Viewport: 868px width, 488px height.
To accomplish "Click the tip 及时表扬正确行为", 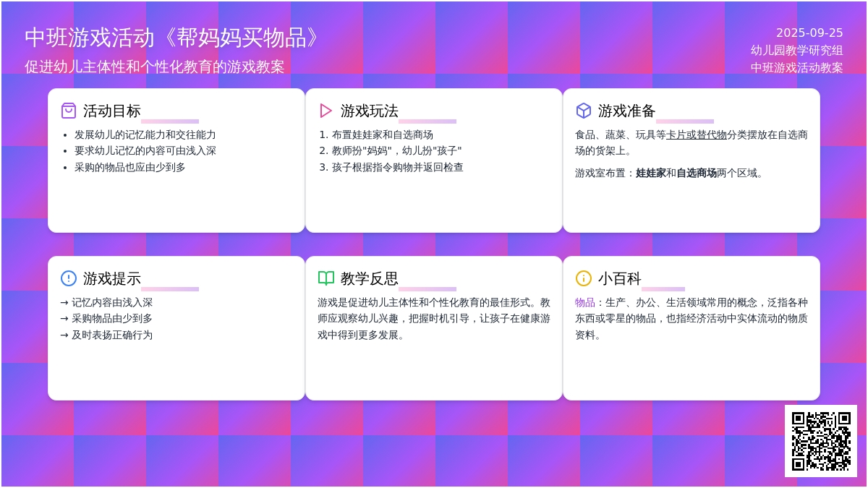I will [x=111, y=335].
